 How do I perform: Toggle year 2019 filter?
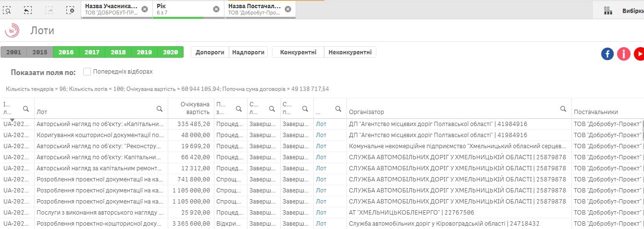point(144,52)
